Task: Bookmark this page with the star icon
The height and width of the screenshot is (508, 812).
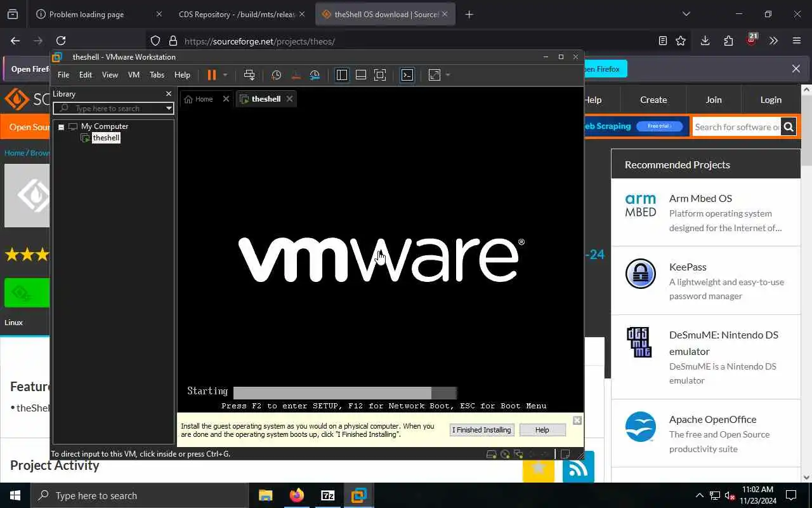Action: point(681,41)
